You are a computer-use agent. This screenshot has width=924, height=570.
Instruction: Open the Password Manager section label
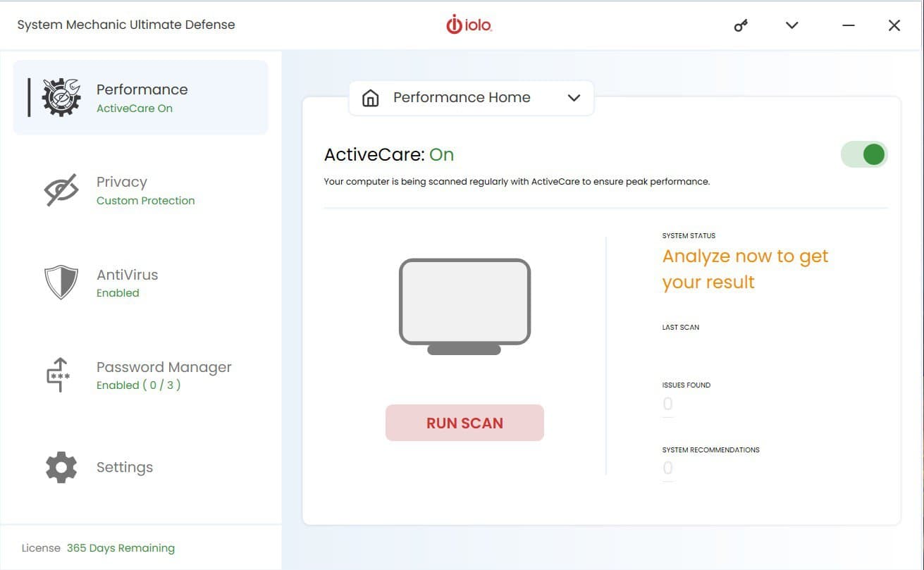tap(164, 367)
